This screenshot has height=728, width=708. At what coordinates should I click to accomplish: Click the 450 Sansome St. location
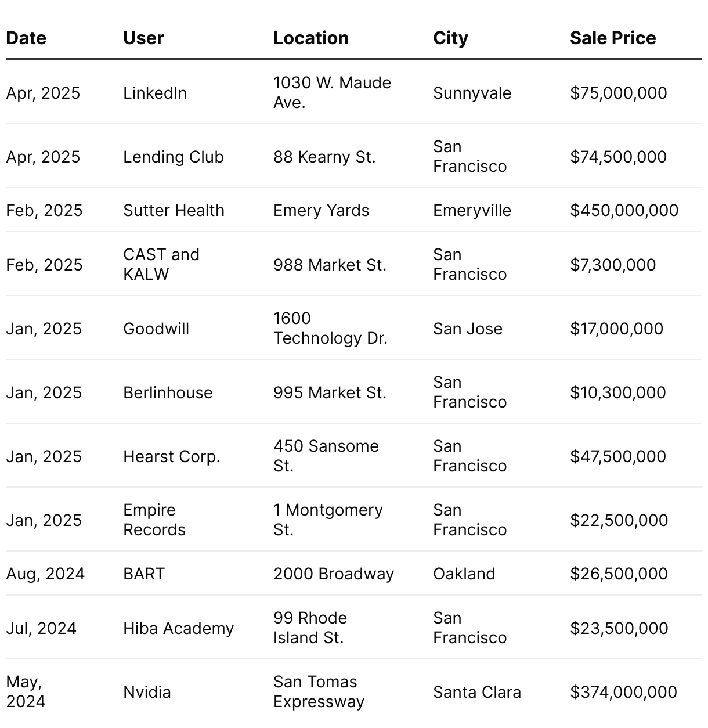[326, 456]
